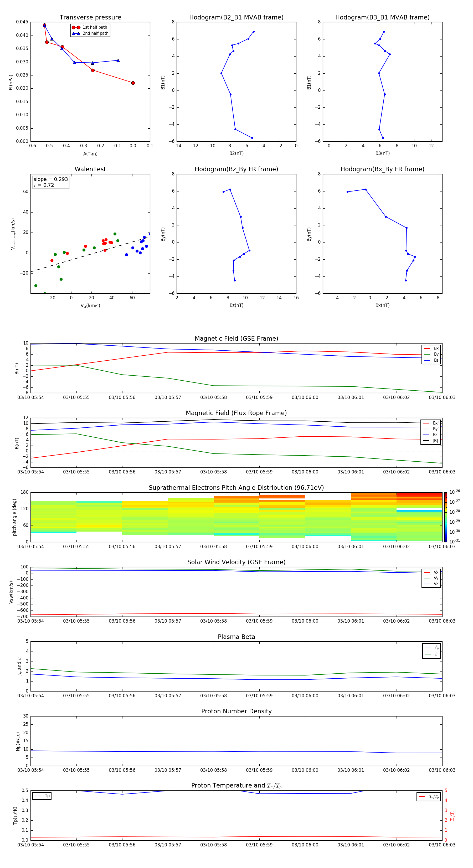Click the 'βp and β' y-axis label
This screenshot has width=473, height=868.
coord(19,666)
